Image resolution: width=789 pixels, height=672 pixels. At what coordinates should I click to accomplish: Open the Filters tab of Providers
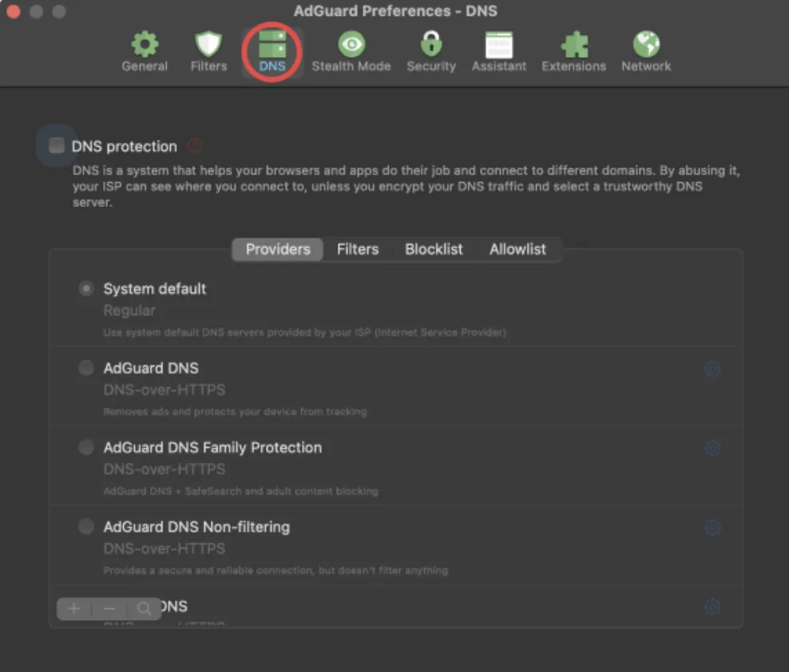click(357, 249)
